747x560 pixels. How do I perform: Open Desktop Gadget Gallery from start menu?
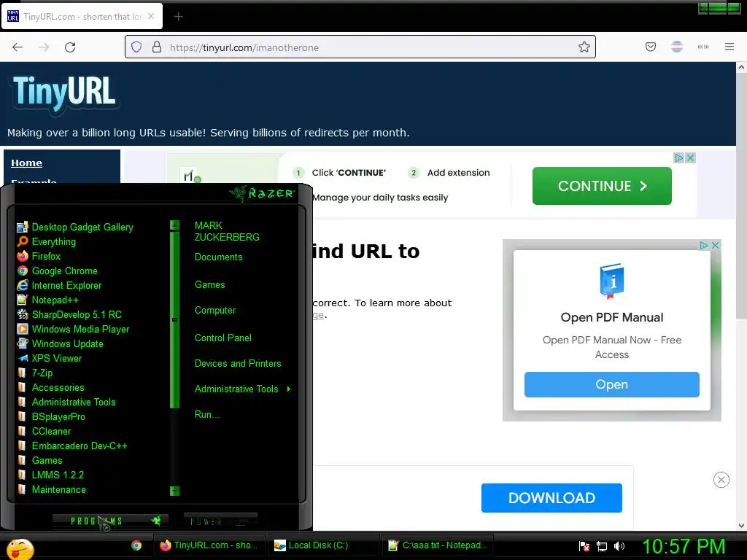(75, 227)
